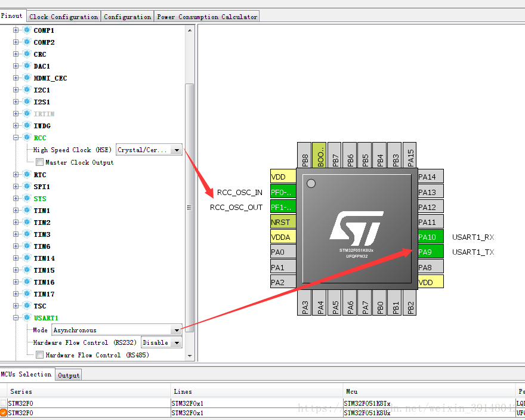Screen dimensions: 525x420
Task: Click the RCC_OSC_IN pin label
Action: tap(240, 192)
